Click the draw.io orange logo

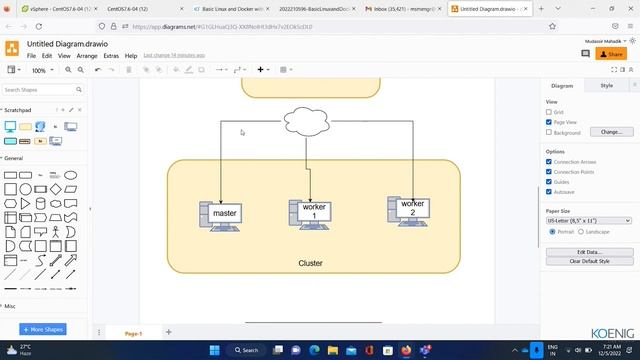(12, 49)
